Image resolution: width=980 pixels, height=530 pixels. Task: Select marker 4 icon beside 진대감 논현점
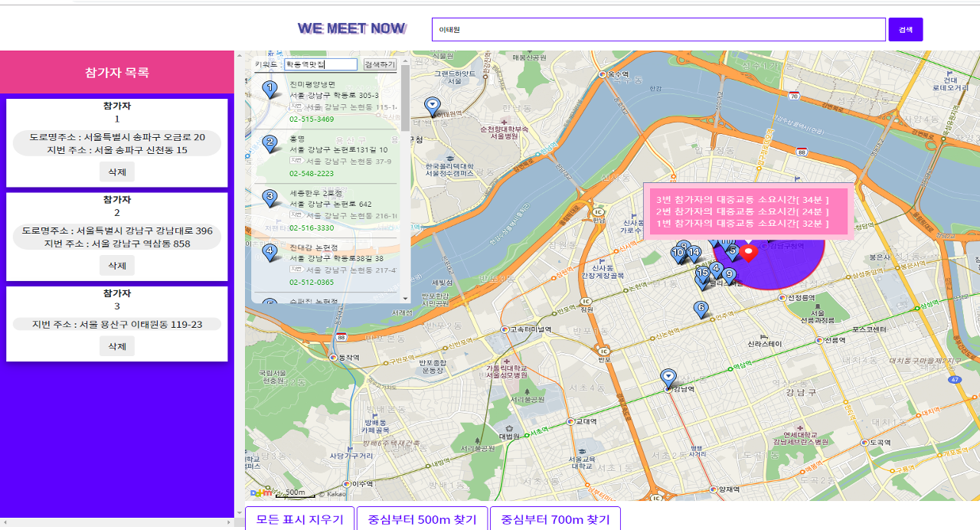point(269,252)
